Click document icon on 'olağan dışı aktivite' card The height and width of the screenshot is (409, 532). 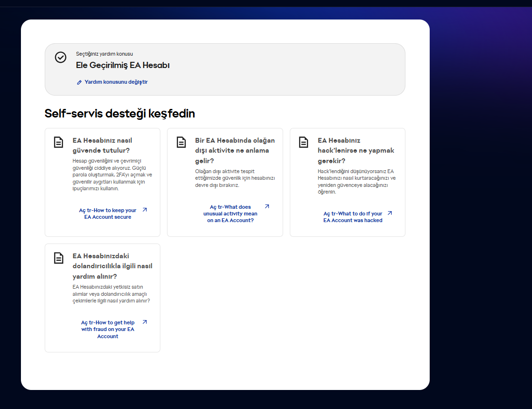pos(181,143)
